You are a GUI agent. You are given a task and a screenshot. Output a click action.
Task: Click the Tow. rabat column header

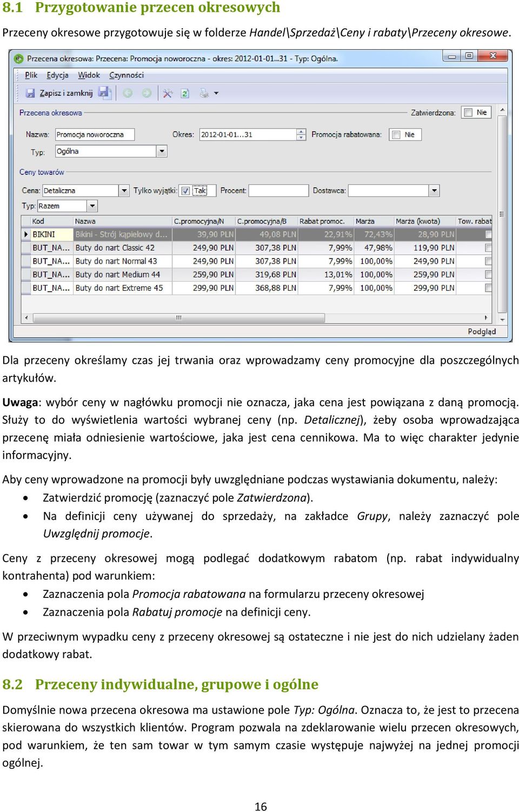click(x=474, y=221)
